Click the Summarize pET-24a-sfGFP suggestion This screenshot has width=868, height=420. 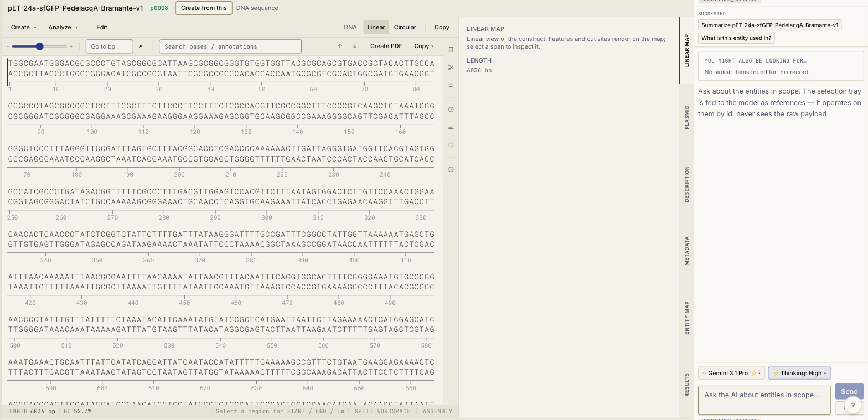pos(770,25)
